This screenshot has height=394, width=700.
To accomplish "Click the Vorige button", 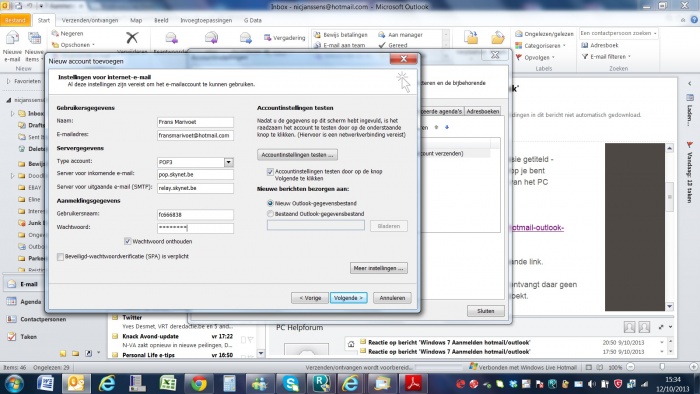I will (x=310, y=298).
